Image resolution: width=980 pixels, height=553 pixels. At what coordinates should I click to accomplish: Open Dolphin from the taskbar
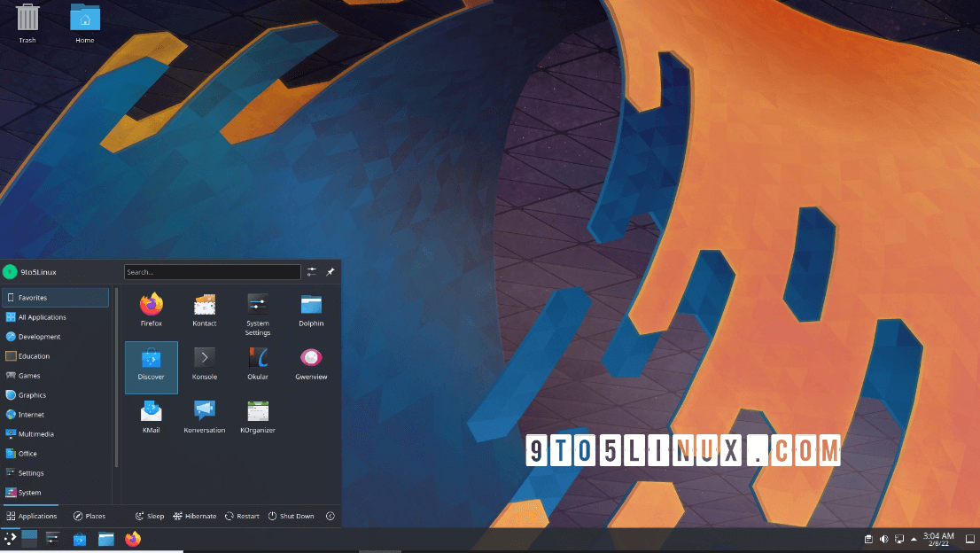[106, 539]
